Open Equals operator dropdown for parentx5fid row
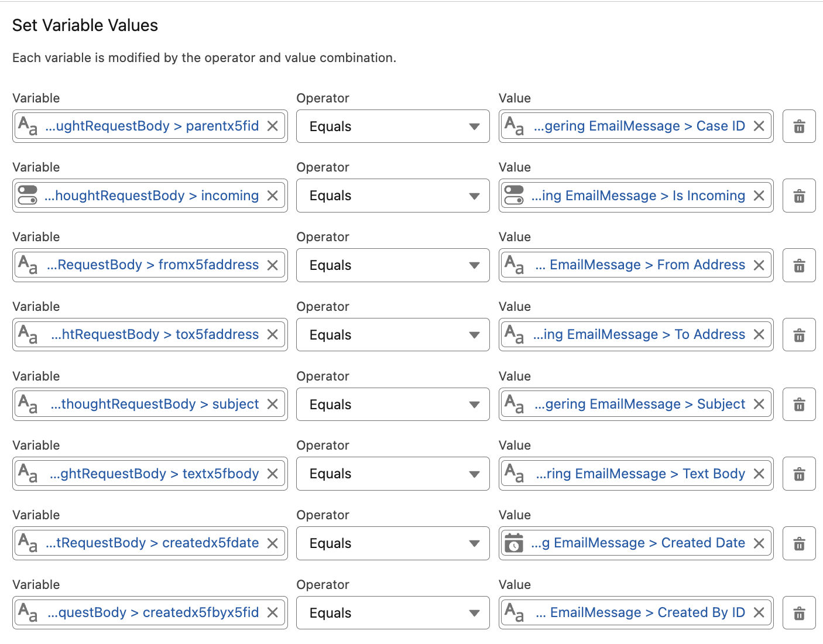The height and width of the screenshot is (644, 823). click(393, 126)
